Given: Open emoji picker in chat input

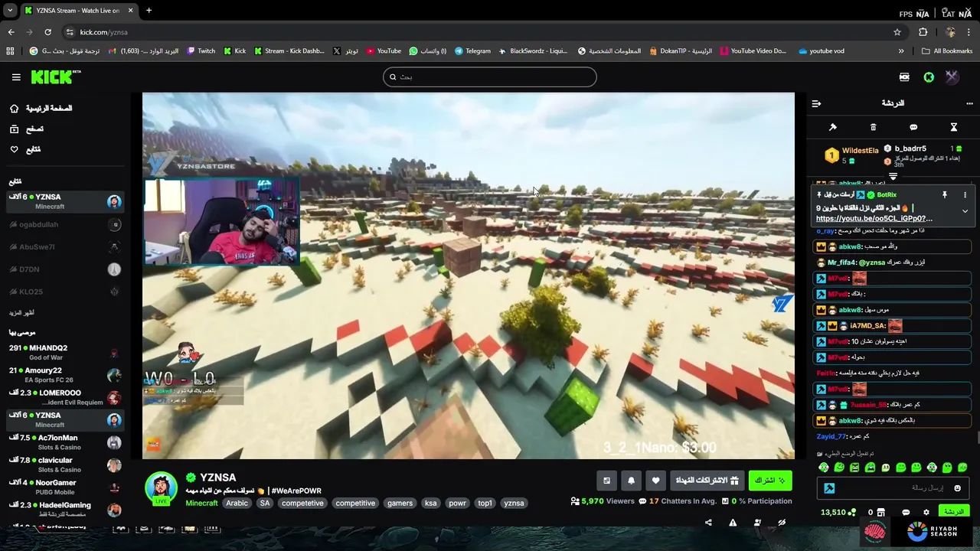Looking at the screenshot, I should point(957,488).
